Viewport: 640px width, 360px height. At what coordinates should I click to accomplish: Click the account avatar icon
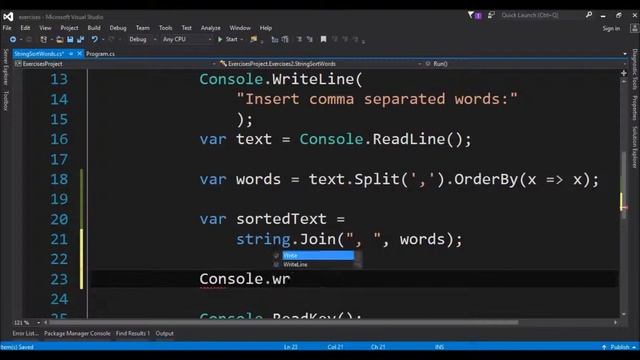tap(634, 28)
